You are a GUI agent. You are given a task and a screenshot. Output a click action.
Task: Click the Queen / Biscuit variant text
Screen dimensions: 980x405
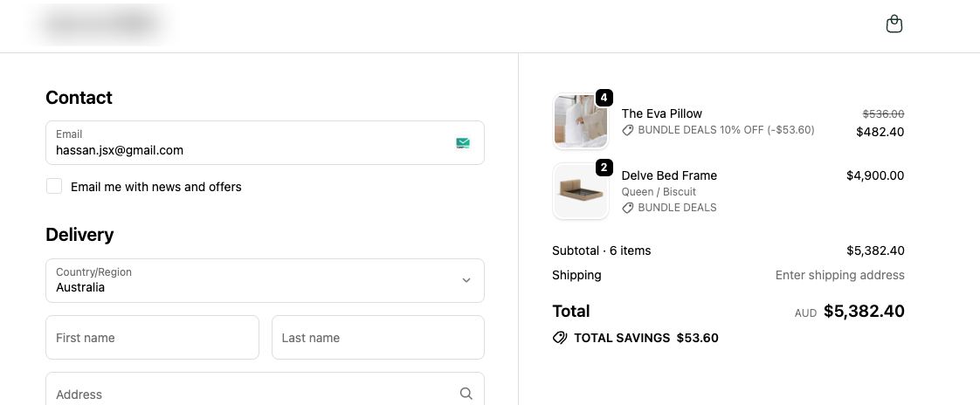pos(659,192)
